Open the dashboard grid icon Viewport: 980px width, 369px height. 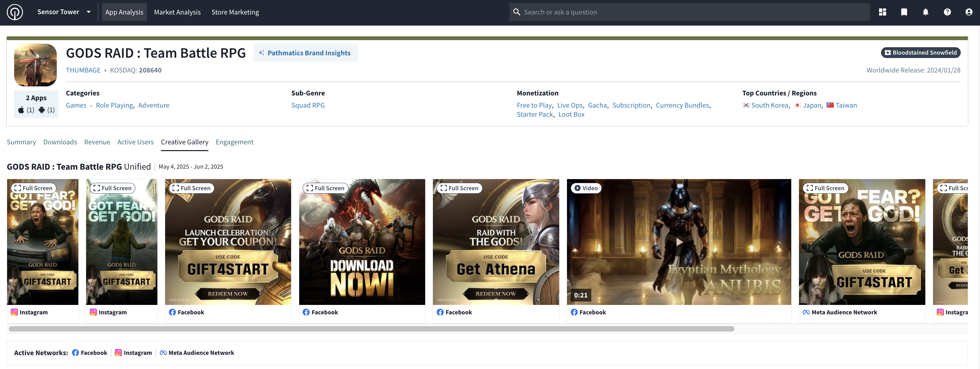pyautogui.click(x=882, y=12)
